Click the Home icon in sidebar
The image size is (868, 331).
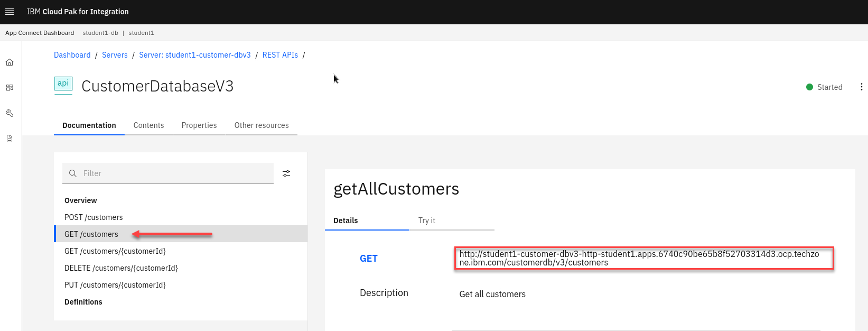[x=10, y=62]
